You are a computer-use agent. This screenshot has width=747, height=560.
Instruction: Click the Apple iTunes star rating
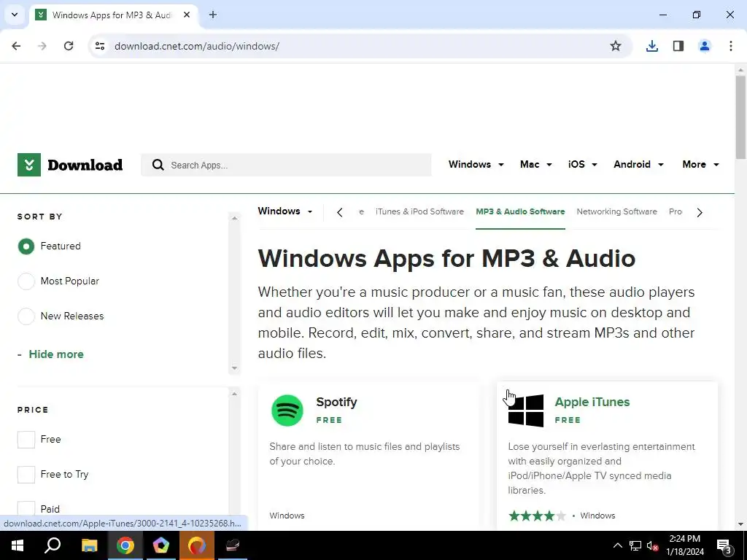click(x=538, y=516)
